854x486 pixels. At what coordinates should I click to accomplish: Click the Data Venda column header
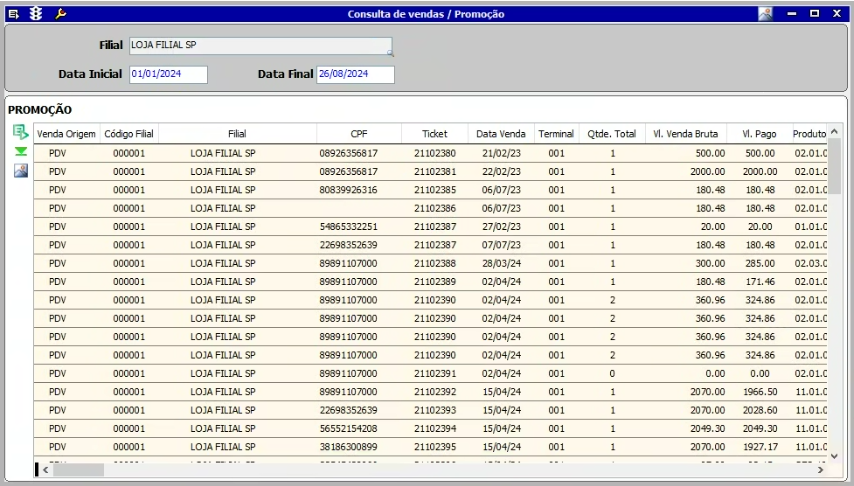[501, 134]
